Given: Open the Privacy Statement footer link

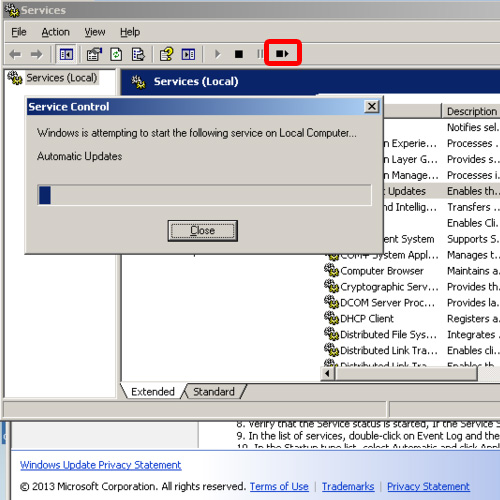Looking at the screenshot, I should pyautogui.click(x=428, y=486).
